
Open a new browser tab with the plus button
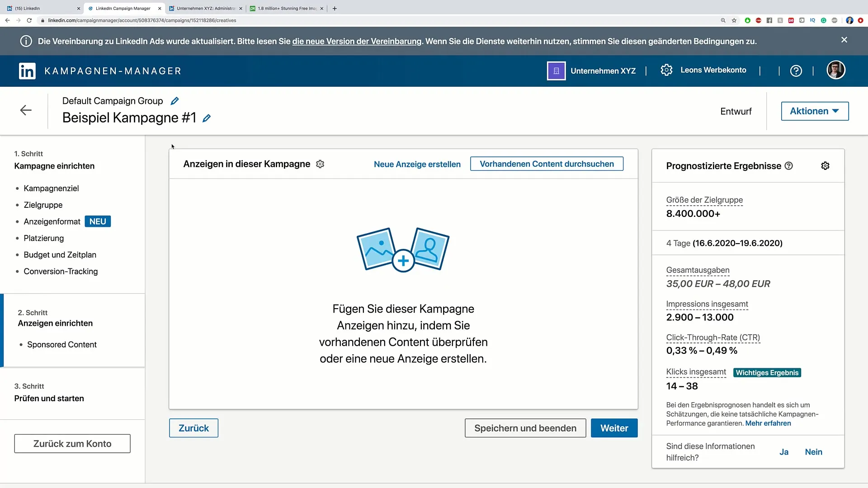[x=335, y=8]
